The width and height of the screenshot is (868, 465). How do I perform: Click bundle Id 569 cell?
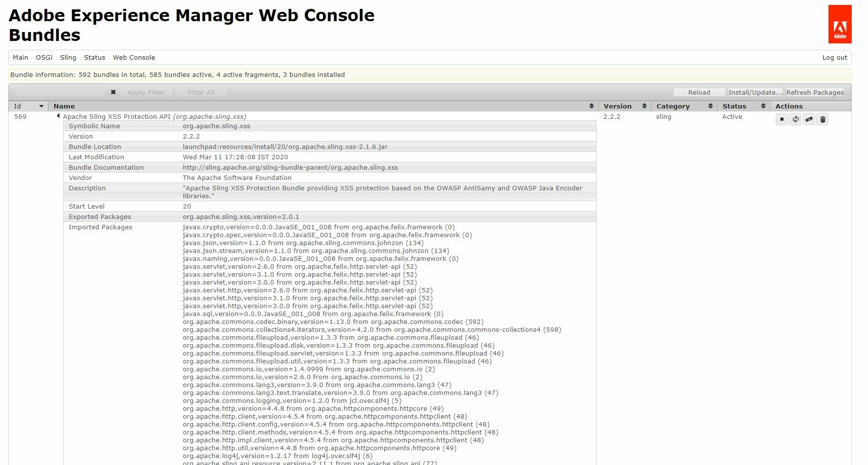(20, 117)
